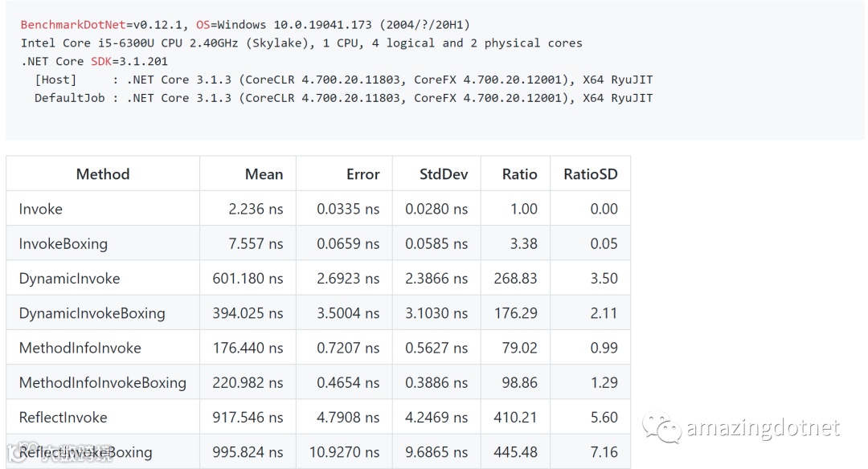Click the BenchmarkDotNet text in code block

click(73, 25)
